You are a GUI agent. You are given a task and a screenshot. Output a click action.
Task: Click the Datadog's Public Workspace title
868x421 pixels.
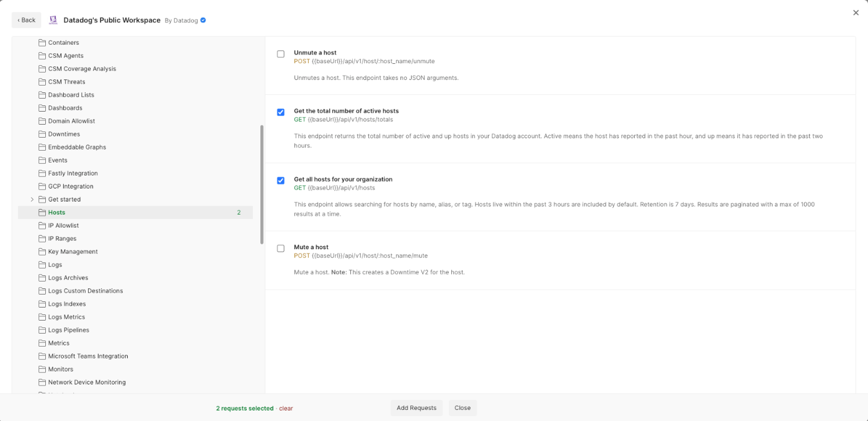tap(112, 20)
